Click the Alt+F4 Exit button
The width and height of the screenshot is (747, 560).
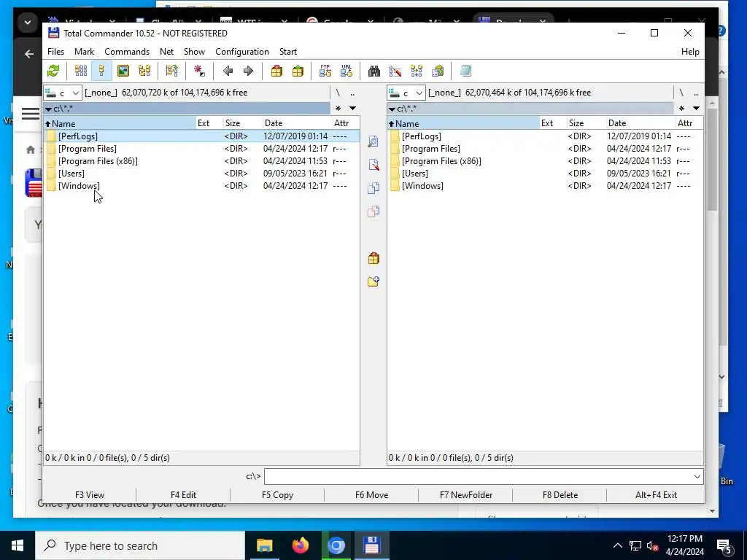pyautogui.click(x=656, y=495)
